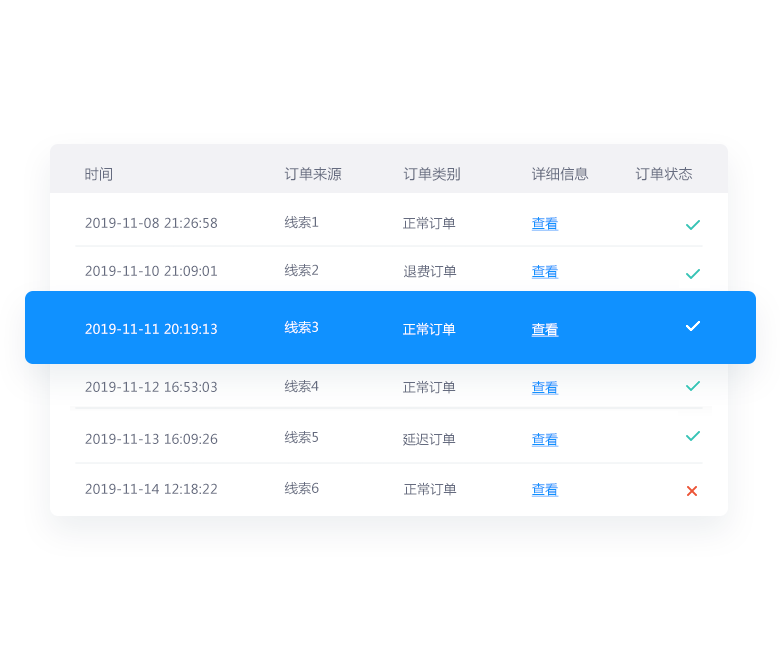Click the 详细信息 column header

[559, 174]
